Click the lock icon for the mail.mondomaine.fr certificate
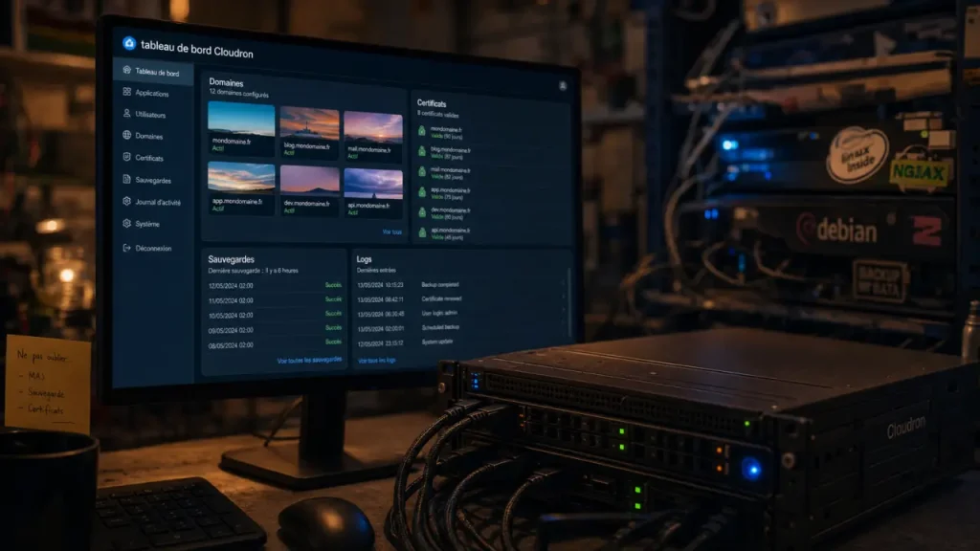The height and width of the screenshot is (551, 980). point(422,171)
